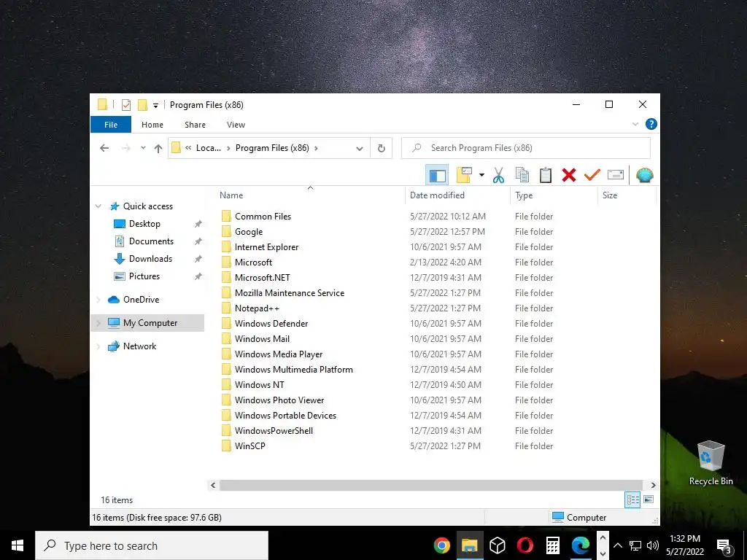Switch to the View ribbon tab
The image size is (747, 560).
click(236, 125)
